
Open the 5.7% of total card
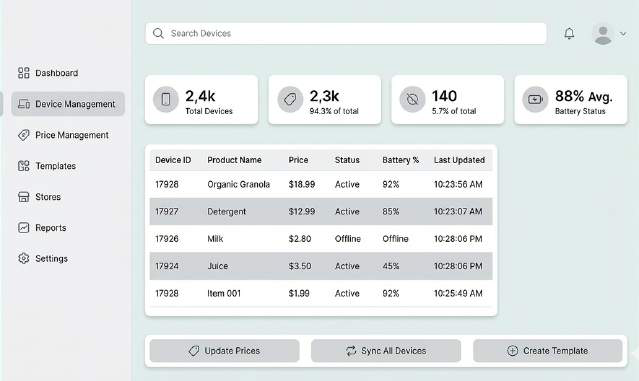448,99
